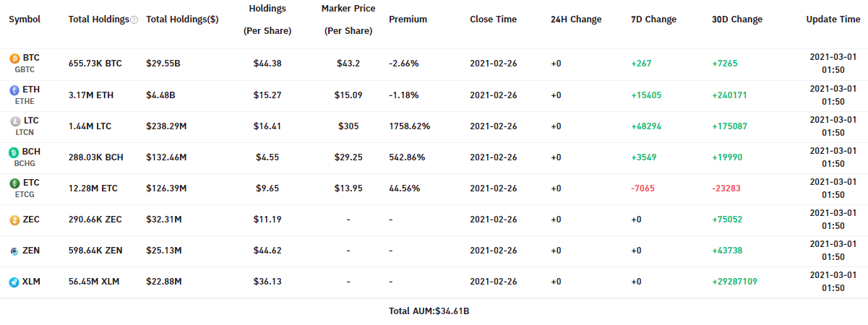
Task: Click the Ethereum Classic coin icon
Action: click(14, 183)
